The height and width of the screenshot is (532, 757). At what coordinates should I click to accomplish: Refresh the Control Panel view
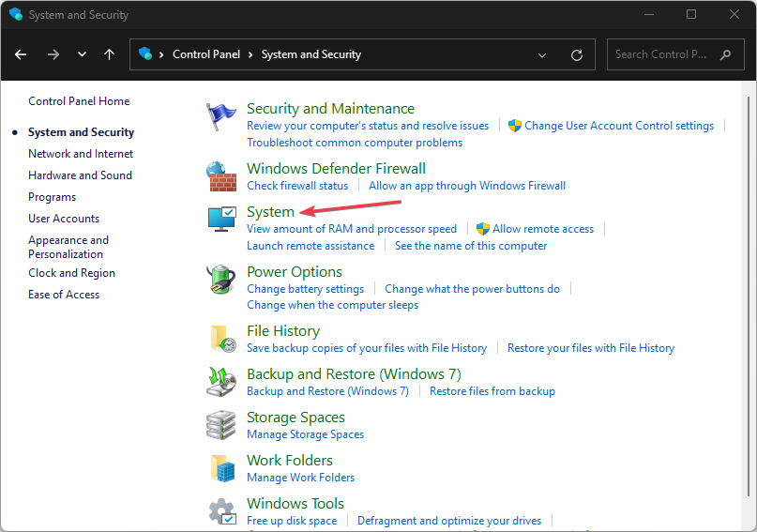(x=577, y=55)
